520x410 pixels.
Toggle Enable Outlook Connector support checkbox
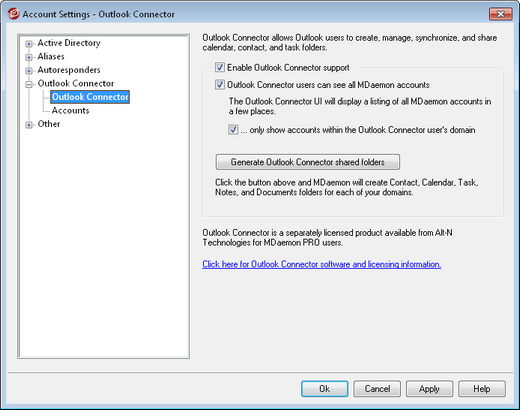220,67
